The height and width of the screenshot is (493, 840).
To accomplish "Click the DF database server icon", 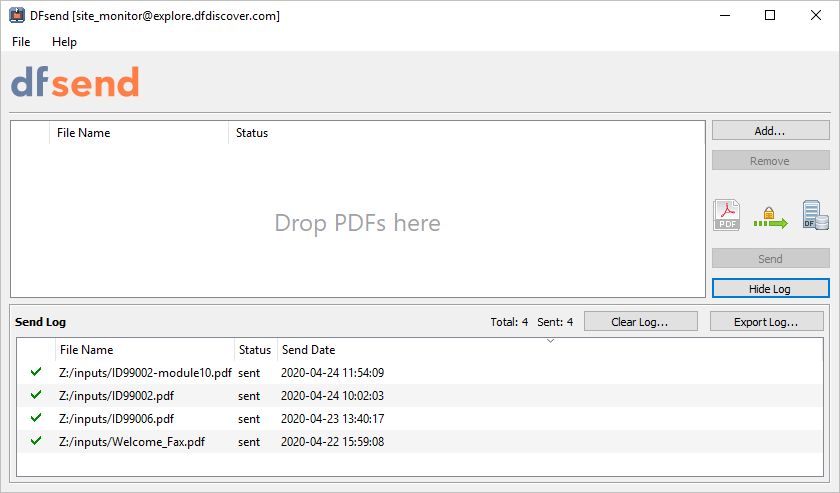I will click(816, 215).
